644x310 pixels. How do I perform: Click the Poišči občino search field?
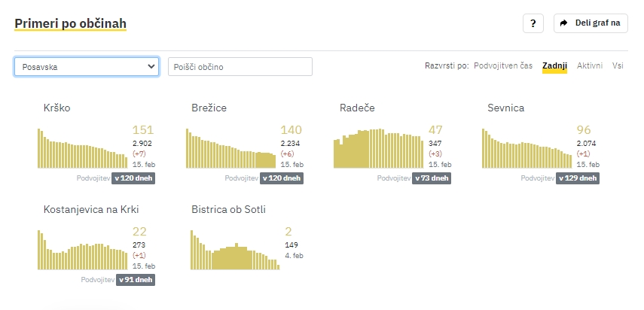240,66
